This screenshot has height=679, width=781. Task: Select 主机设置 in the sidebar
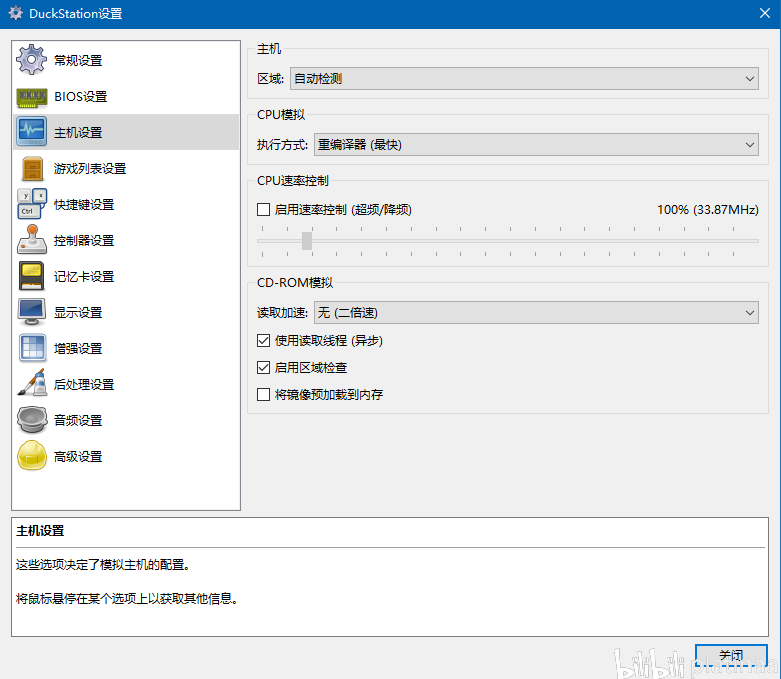[x=126, y=132]
